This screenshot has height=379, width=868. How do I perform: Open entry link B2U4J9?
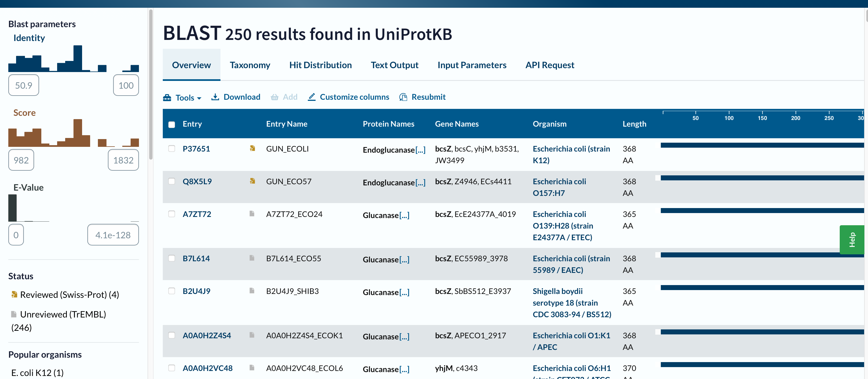[x=196, y=291]
